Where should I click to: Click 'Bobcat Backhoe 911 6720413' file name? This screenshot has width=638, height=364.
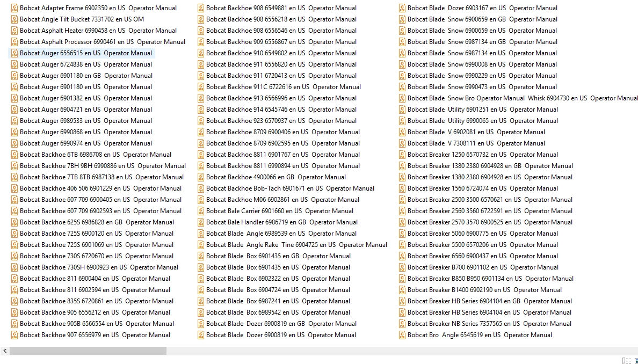[x=281, y=76]
